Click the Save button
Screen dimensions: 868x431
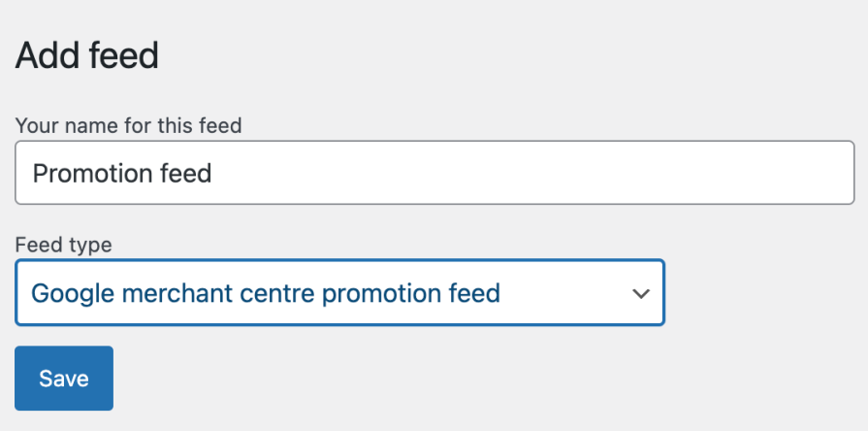pos(64,378)
